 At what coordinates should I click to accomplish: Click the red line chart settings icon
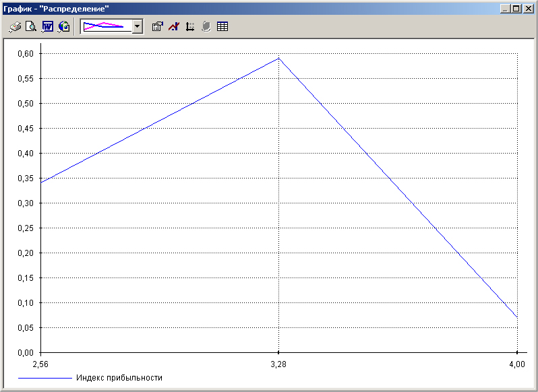pos(174,27)
